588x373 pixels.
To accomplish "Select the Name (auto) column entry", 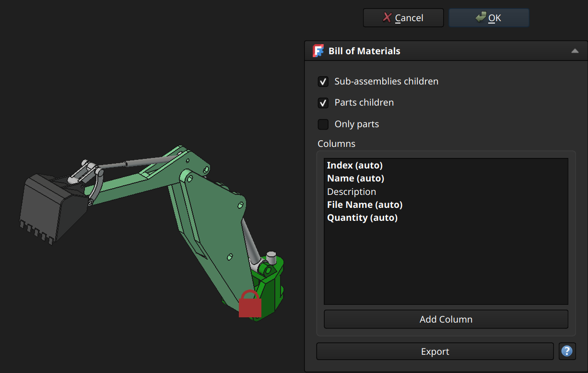I will (x=355, y=178).
